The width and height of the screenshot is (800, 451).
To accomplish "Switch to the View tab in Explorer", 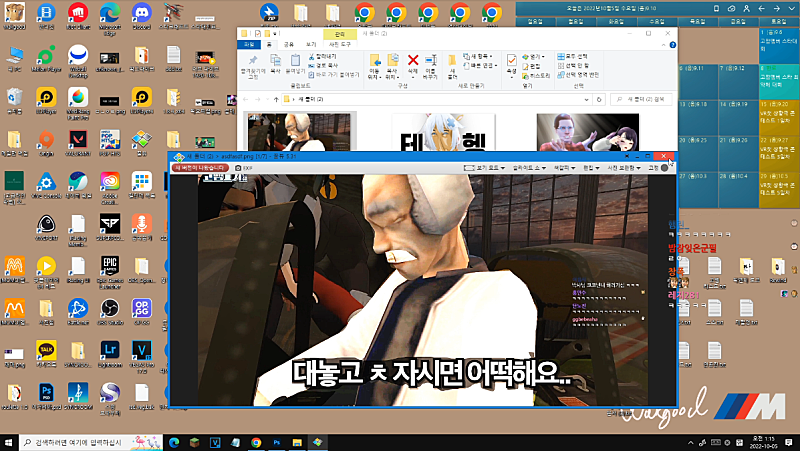I will pyautogui.click(x=311, y=45).
